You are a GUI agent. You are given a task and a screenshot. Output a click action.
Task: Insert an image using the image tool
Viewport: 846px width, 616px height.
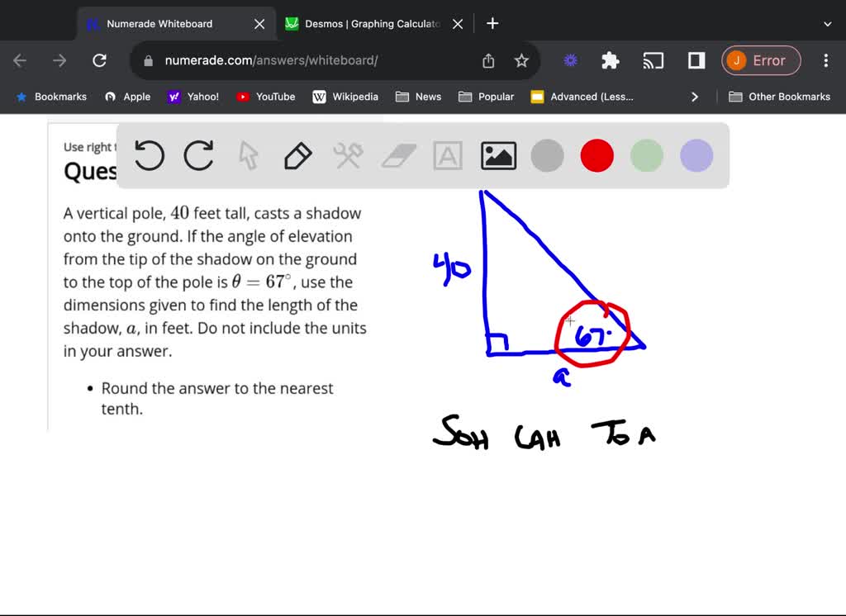point(497,155)
